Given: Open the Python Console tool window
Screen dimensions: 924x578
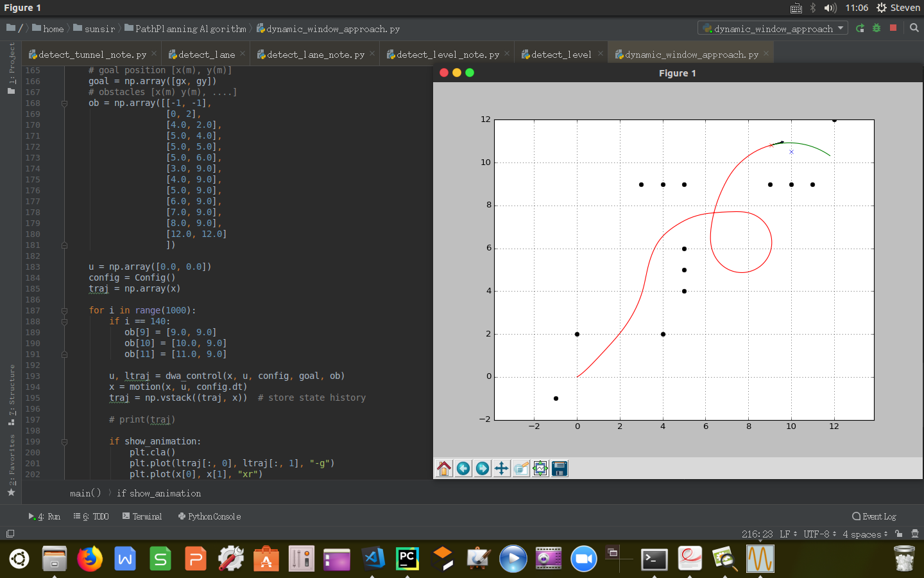Looking at the screenshot, I should [x=209, y=516].
